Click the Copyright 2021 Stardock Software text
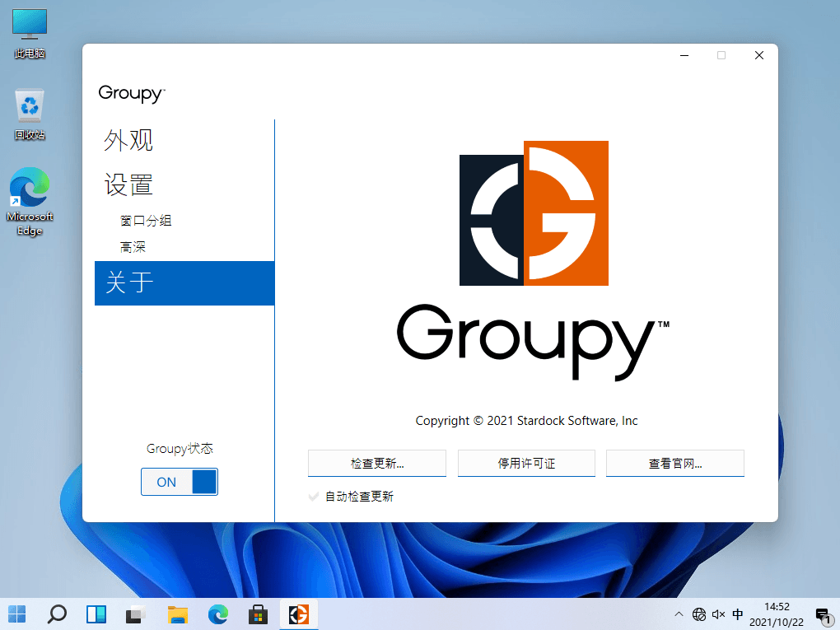840x630 pixels. [526, 421]
